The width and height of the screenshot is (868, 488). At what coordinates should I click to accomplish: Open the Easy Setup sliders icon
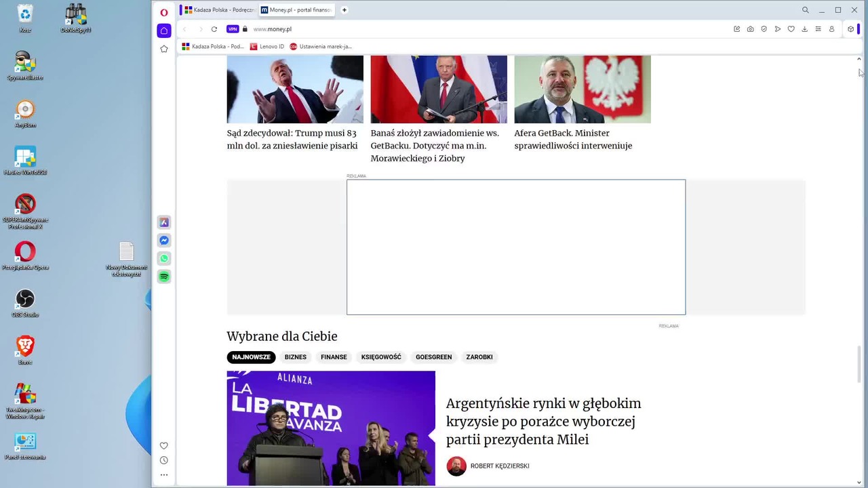pos(818,29)
